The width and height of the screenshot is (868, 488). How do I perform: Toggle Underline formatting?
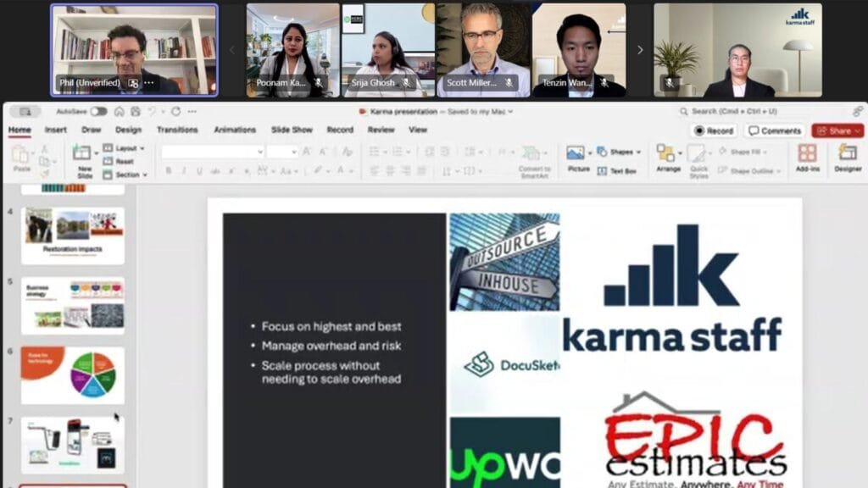(199, 171)
